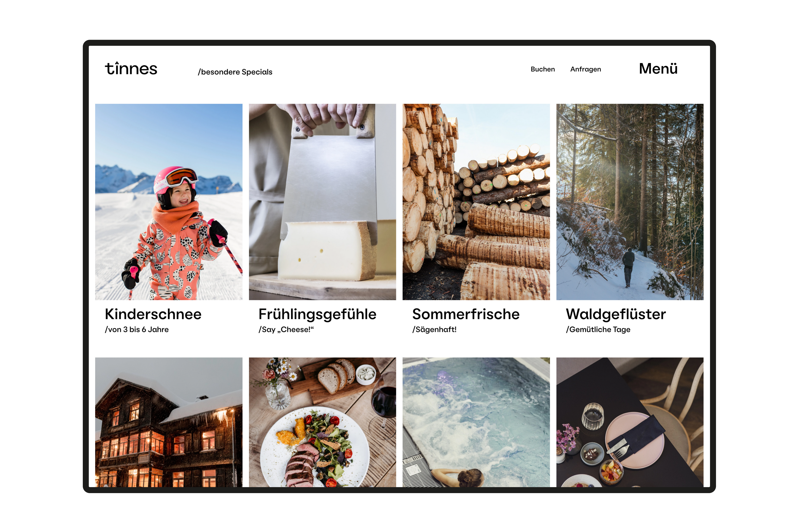Screen dimensions: 798x532
Task: Click the Anfragen link
Action: point(586,69)
